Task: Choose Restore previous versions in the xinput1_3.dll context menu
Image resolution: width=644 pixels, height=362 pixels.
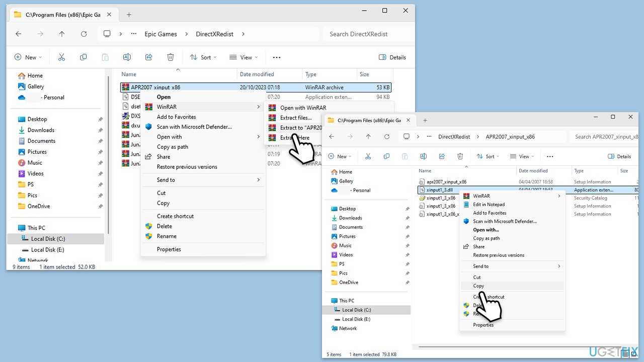Action: [x=499, y=255]
